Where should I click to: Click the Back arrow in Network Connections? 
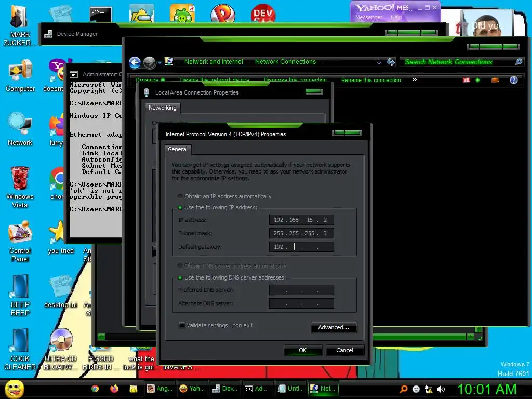pos(135,62)
